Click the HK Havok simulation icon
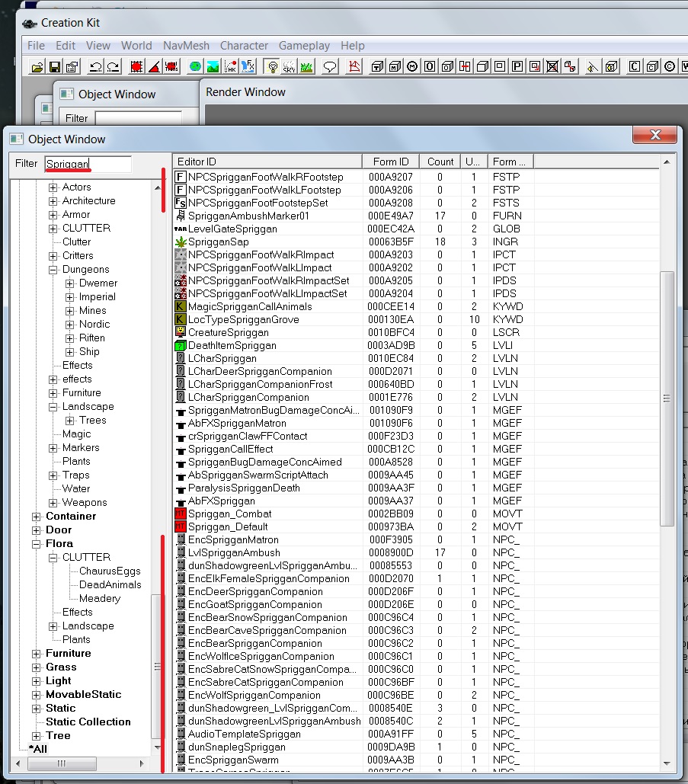Viewport: 688px width, 784px height. tap(231, 66)
